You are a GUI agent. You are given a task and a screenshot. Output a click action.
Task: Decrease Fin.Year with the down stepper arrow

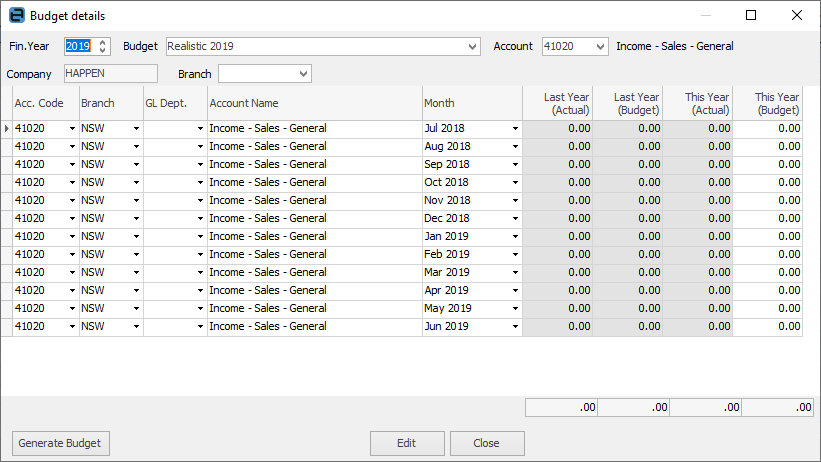[103, 51]
